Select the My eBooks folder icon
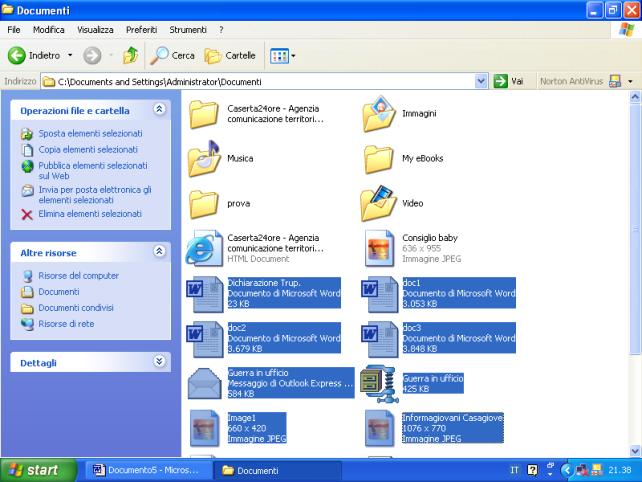The image size is (642, 482). point(378,159)
